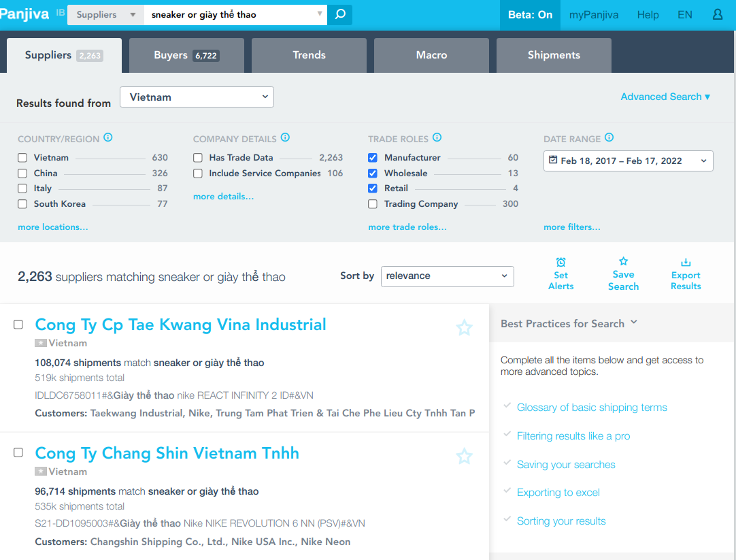This screenshot has width=736, height=560.
Task: Open the user account profile icon
Action: coord(718,14)
